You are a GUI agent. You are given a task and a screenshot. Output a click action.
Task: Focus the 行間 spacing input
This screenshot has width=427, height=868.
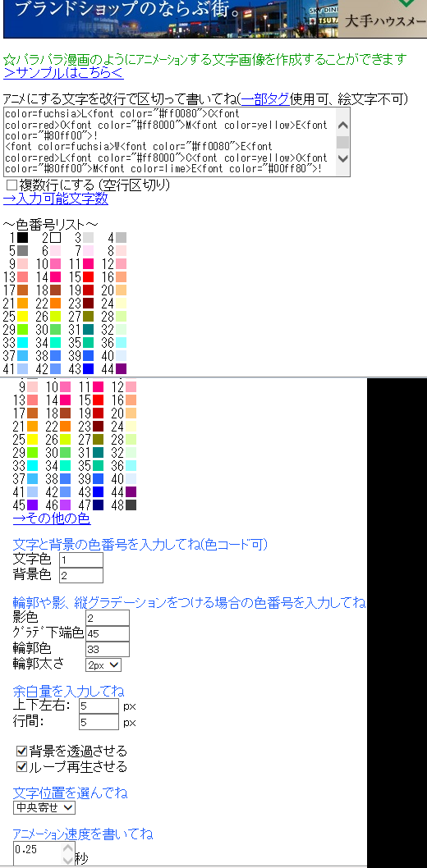tap(99, 722)
